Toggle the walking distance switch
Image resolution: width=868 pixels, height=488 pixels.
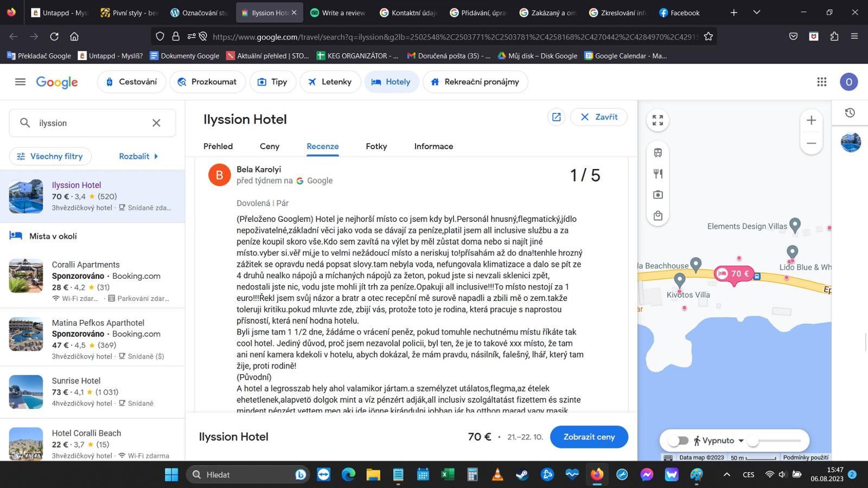coord(678,441)
